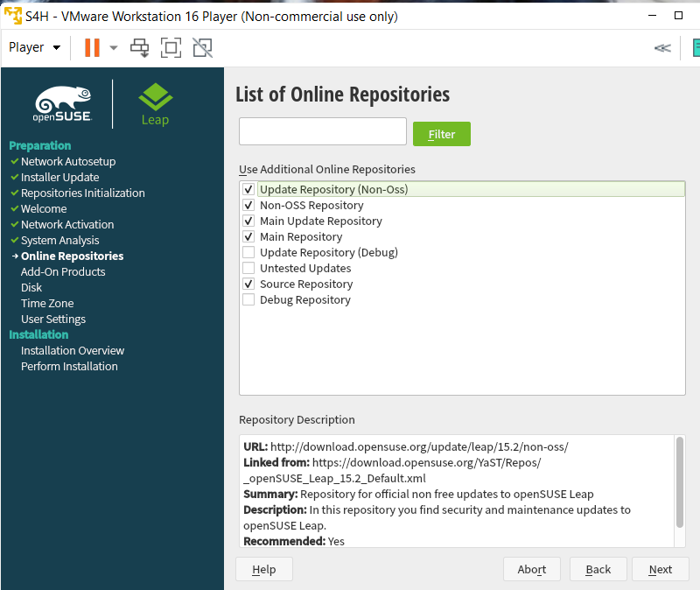
Task: Select the Online Repositories step
Action: (72, 256)
